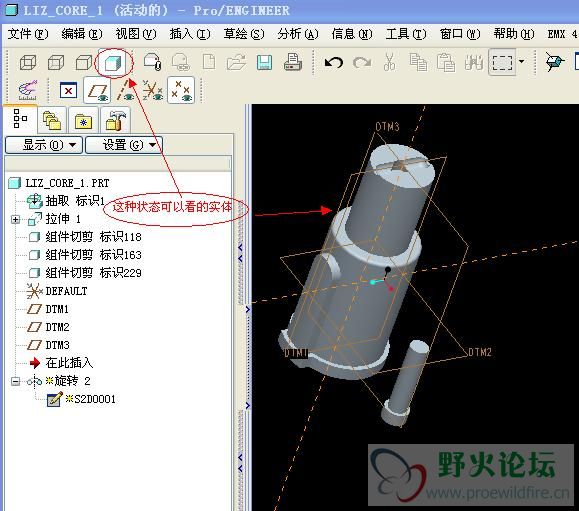Open the Model Tree tab

pyautogui.click(x=20, y=119)
